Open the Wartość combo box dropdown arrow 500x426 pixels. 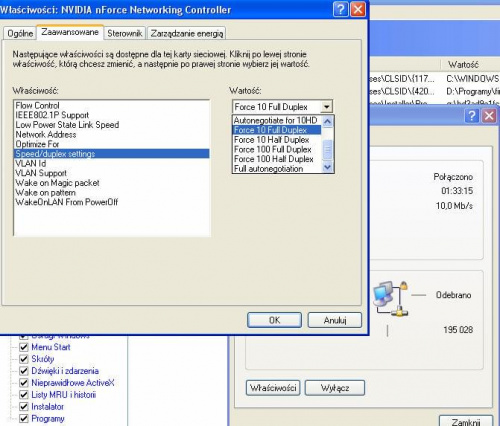tap(327, 107)
